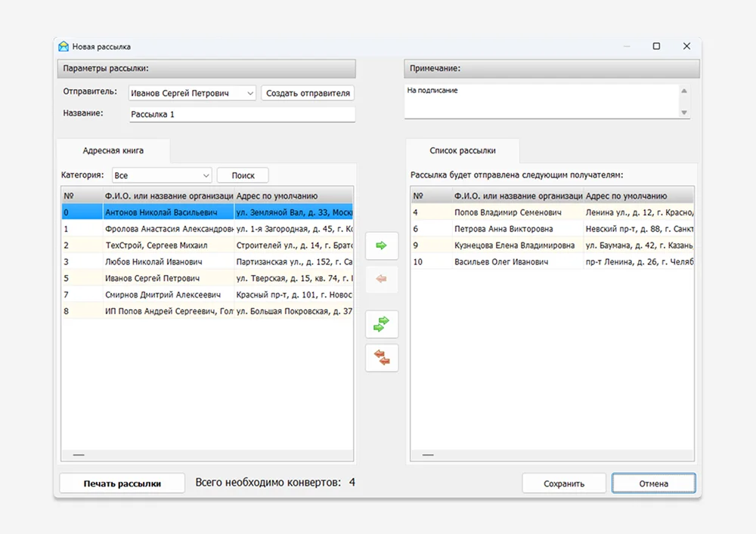Click the mailing list horizontal scrollbar thumb

click(428, 455)
